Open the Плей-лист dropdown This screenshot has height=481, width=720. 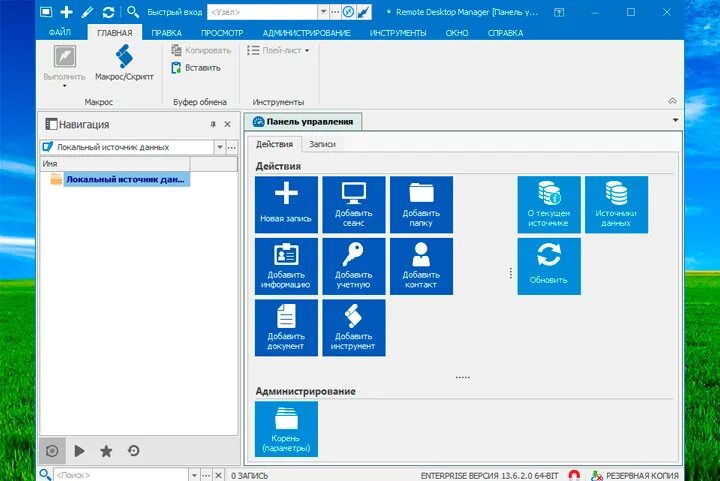278,50
